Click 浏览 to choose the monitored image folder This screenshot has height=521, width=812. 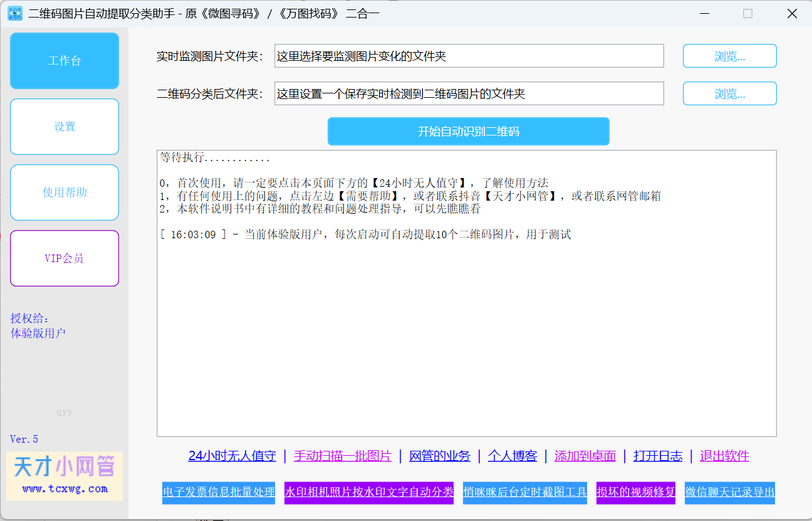coord(729,55)
